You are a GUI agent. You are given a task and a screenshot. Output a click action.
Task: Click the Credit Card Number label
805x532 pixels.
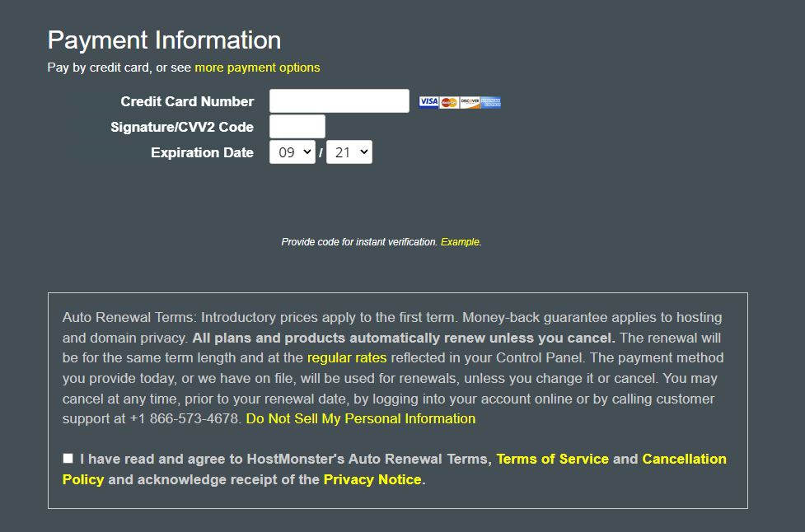pos(187,101)
